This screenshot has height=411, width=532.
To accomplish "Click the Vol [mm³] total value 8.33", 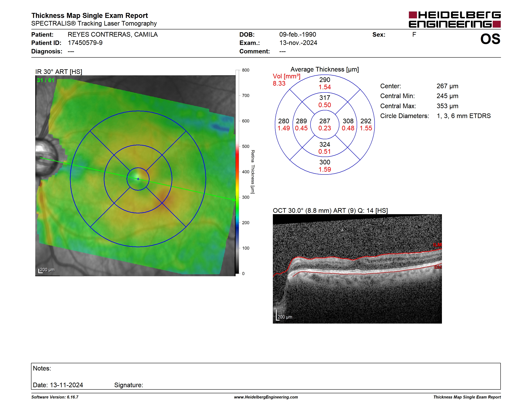I will 279,84.
